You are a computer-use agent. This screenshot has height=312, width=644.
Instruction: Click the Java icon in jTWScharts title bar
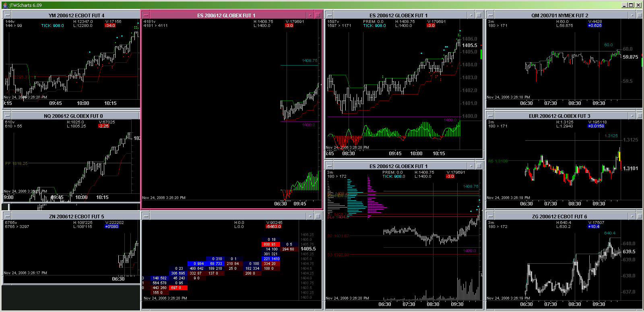4,5
